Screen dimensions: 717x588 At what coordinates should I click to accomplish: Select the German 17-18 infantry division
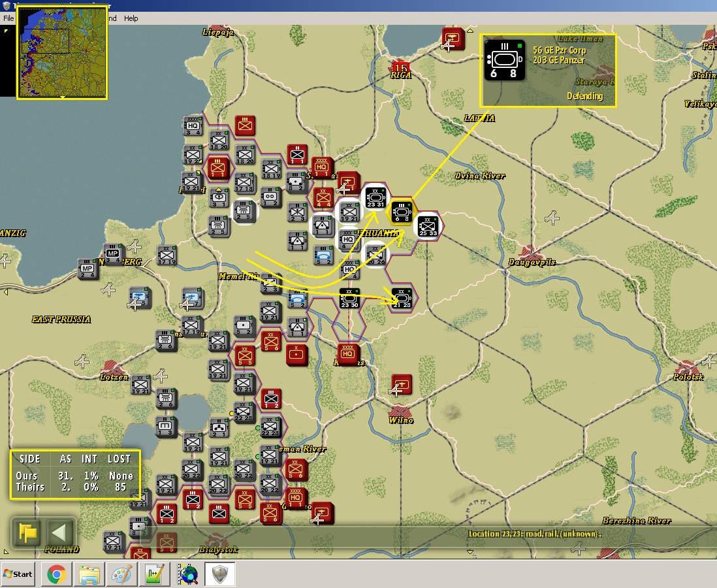point(244,182)
